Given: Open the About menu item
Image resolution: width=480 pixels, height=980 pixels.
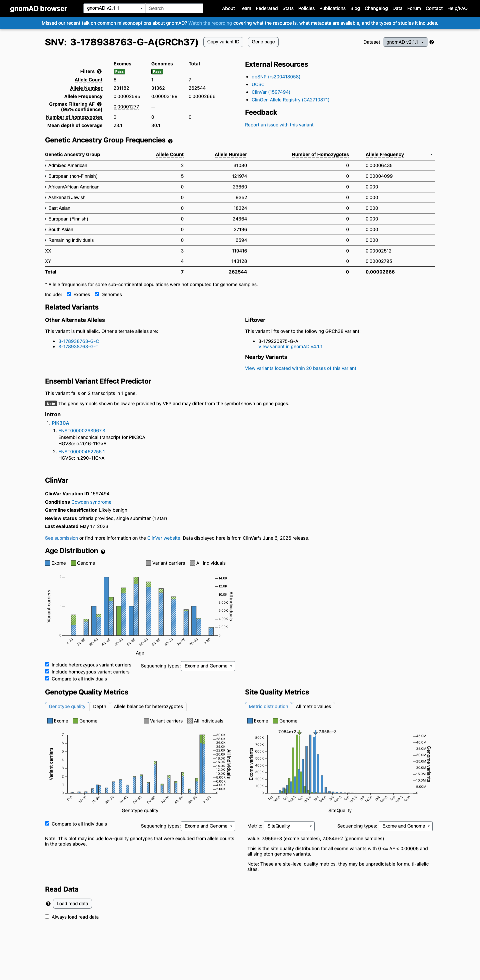Looking at the screenshot, I should tap(228, 8).
